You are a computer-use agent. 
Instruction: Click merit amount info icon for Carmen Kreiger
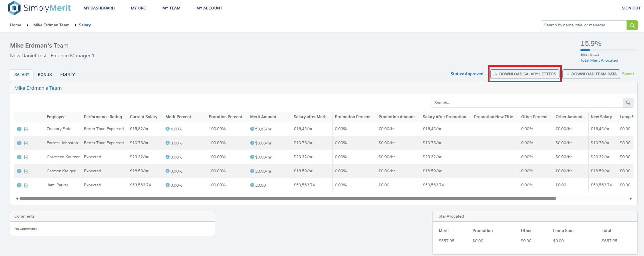point(252,171)
